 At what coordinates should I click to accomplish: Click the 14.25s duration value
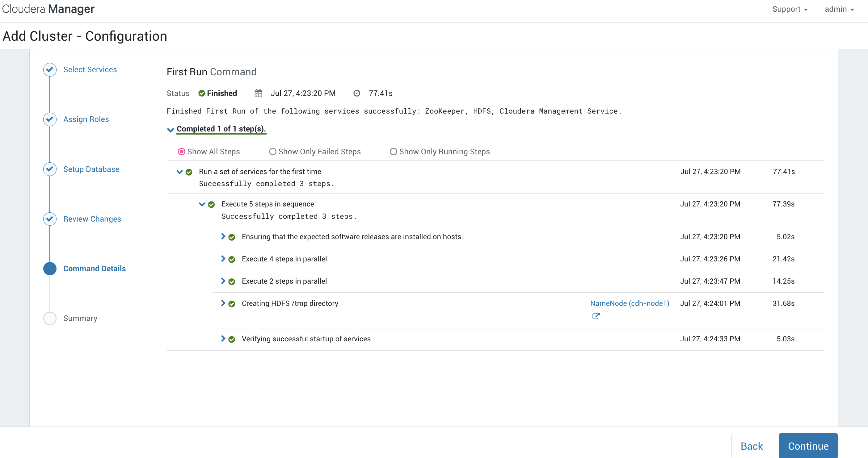point(783,281)
